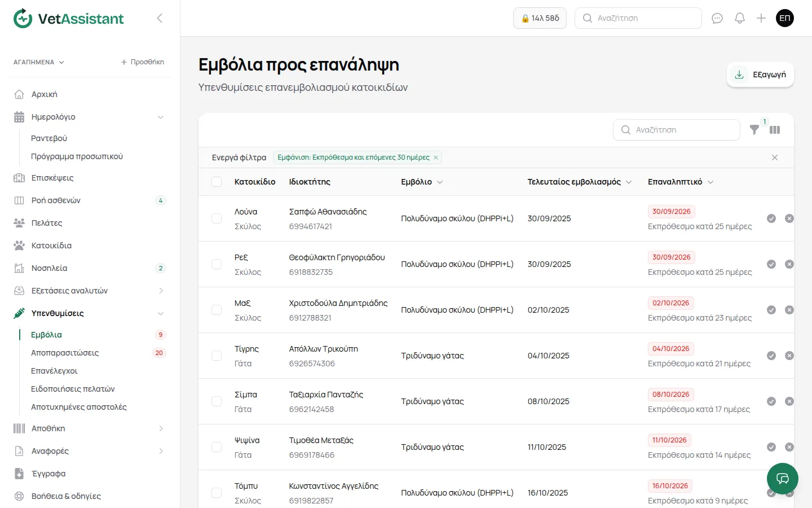Mark Λούνα's vaccine reminder as done
This screenshot has height=508, width=812.
point(771,218)
